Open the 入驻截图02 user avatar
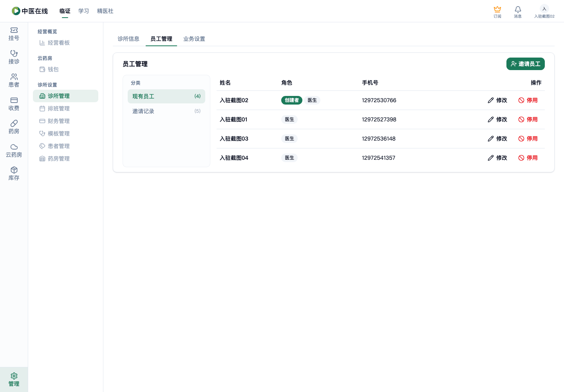 click(544, 9)
